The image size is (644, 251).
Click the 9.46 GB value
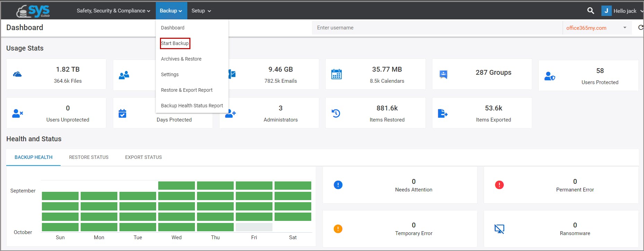pos(281,69)
